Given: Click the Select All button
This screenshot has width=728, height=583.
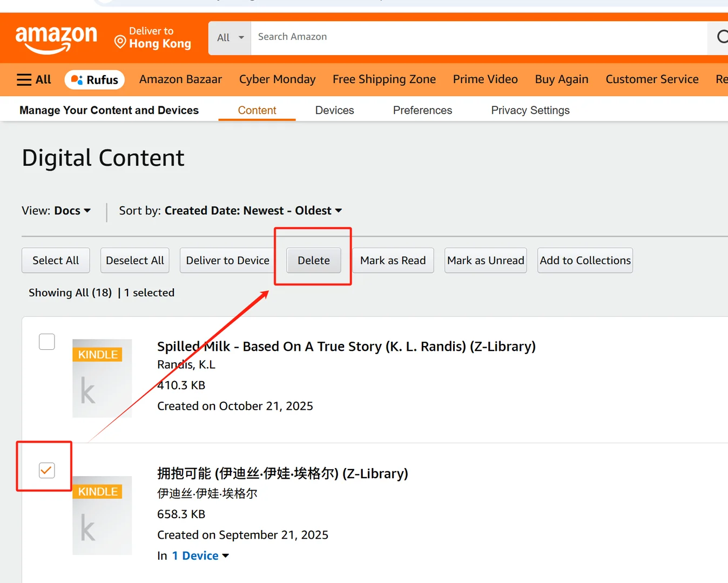Looking at the screenshot, I should pos(56,260).
